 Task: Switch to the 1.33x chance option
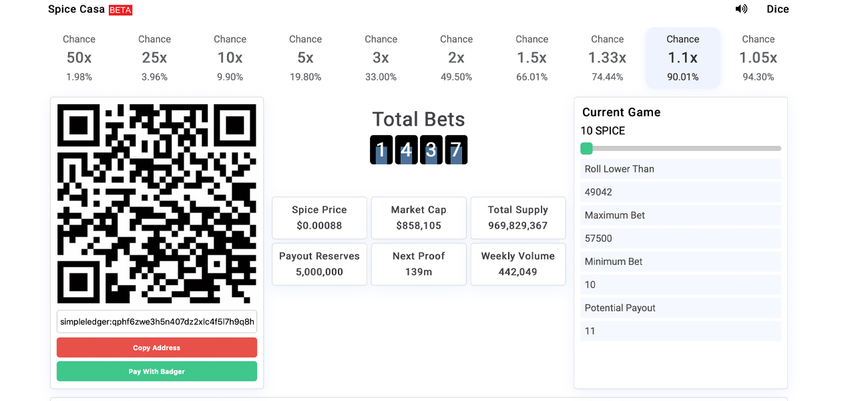(607, 57)
